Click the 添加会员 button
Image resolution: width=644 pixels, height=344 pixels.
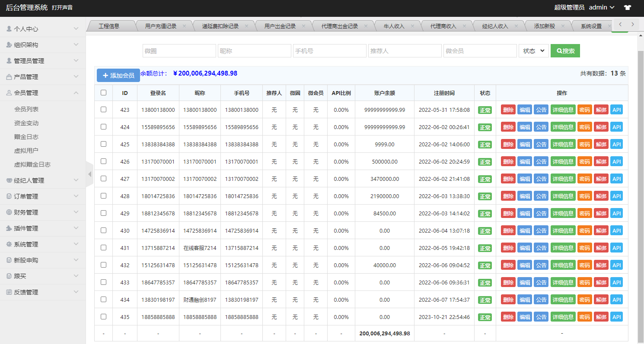[118, 76]
